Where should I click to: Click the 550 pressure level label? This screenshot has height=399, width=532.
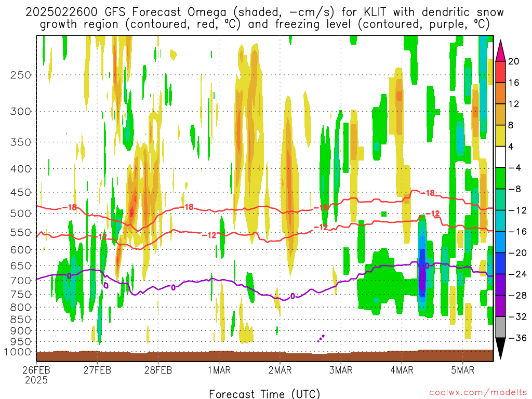pyautogui.click(x=21, y=232)
